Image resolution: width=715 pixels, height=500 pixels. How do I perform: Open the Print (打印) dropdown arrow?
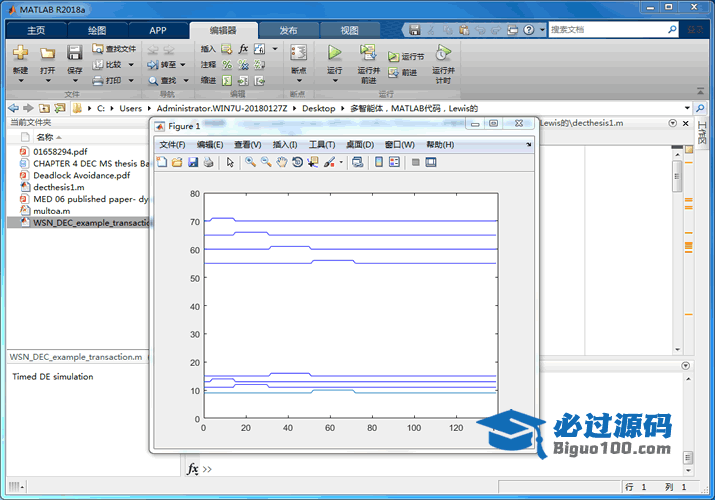coord(131,81)
